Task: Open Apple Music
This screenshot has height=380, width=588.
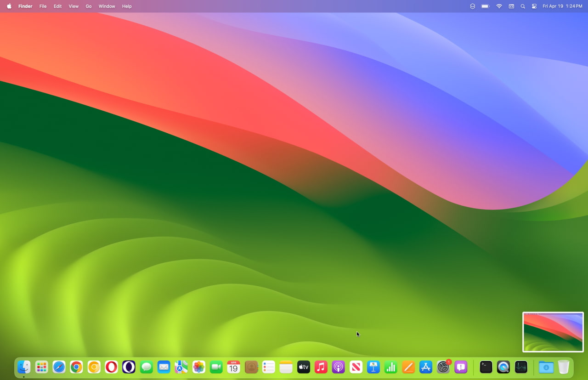Action: (321, 367)
